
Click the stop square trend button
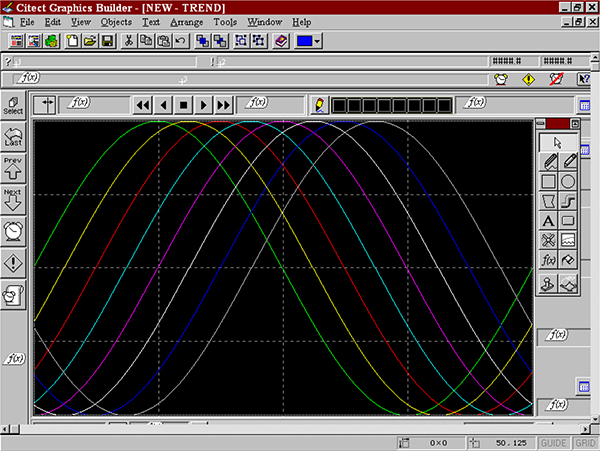183,105
